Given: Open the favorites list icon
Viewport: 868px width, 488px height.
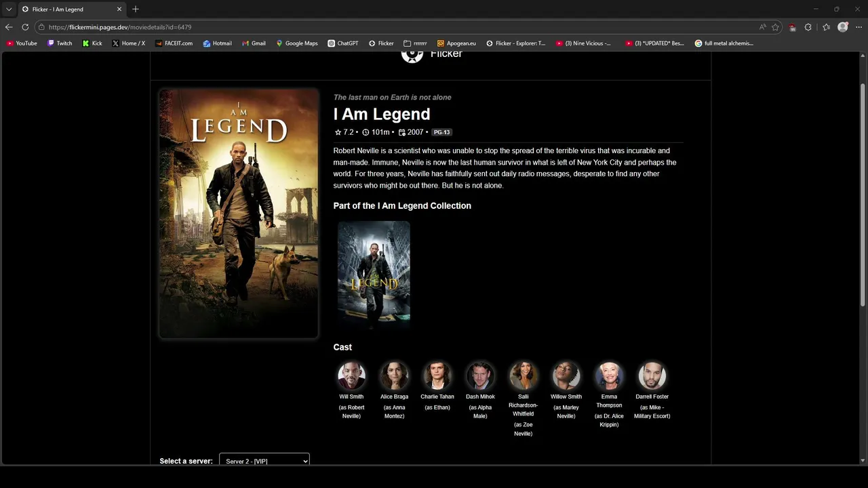Looking at the screenshot, I should click(826, 27).
